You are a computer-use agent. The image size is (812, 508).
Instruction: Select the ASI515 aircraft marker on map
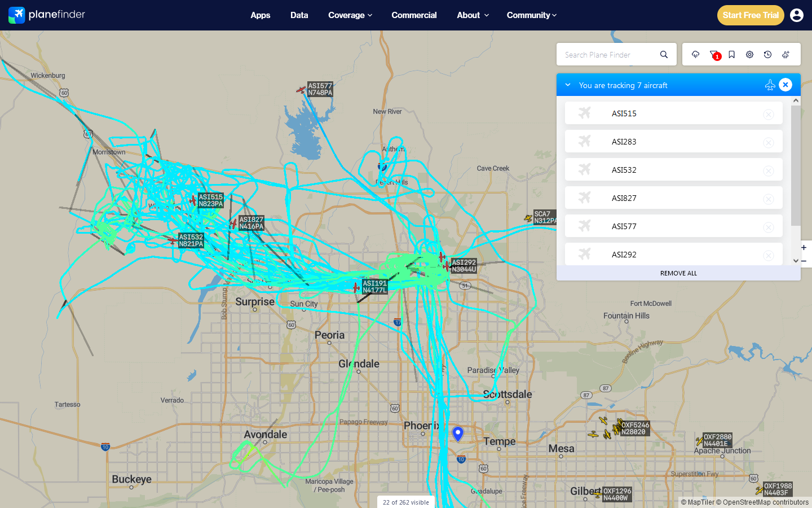click(x=193, y=200)
